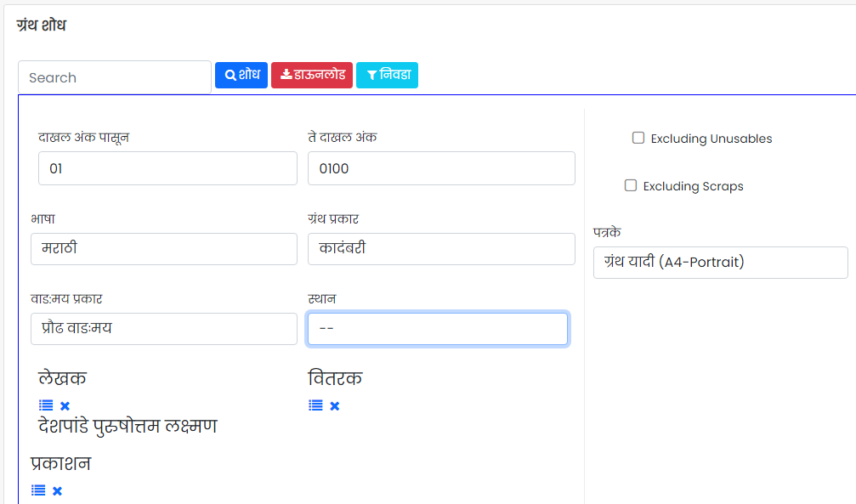Click the blue शोध search button
The height and width of the screenshot is (504, 856).
(241, 75)
